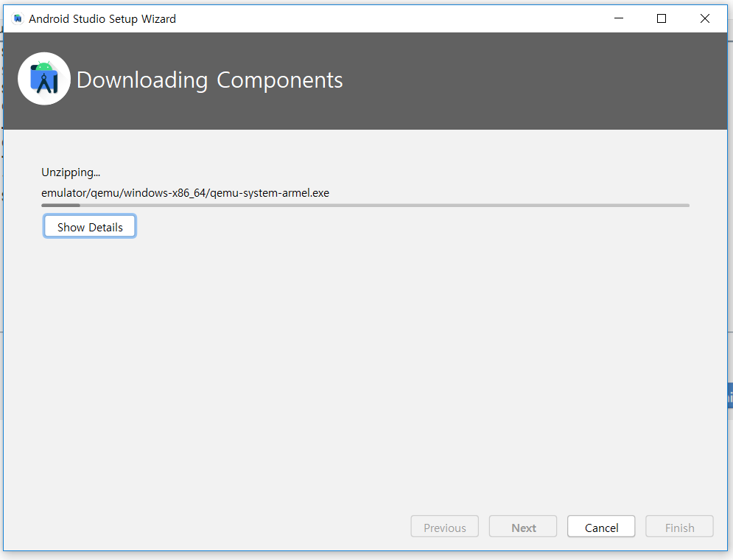This screenshot has width=733, height=560.
Task: Close the Setup Wizard window
Action: point(704,18)
